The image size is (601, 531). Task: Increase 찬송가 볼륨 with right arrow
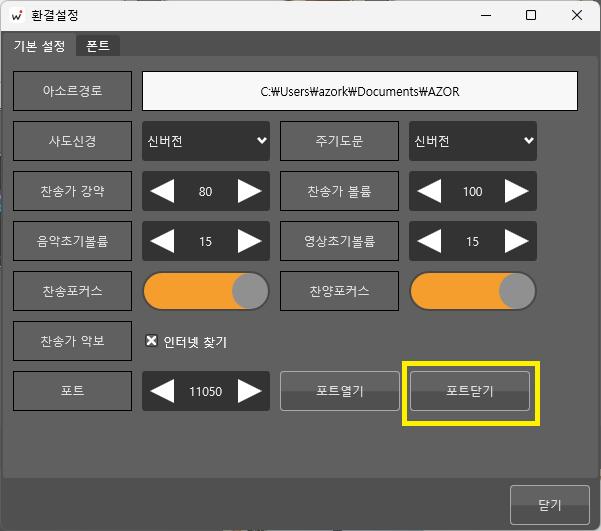pyautogui.click(x=516, y=191)
